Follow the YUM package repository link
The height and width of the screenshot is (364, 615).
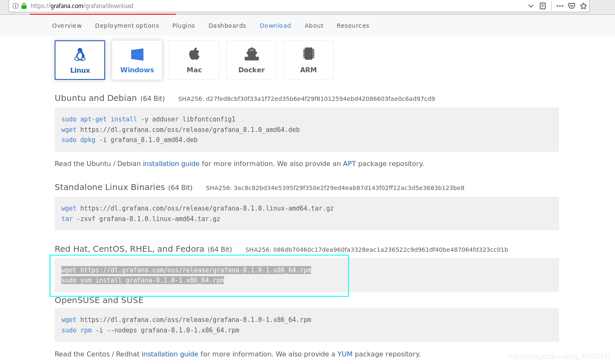345,354
